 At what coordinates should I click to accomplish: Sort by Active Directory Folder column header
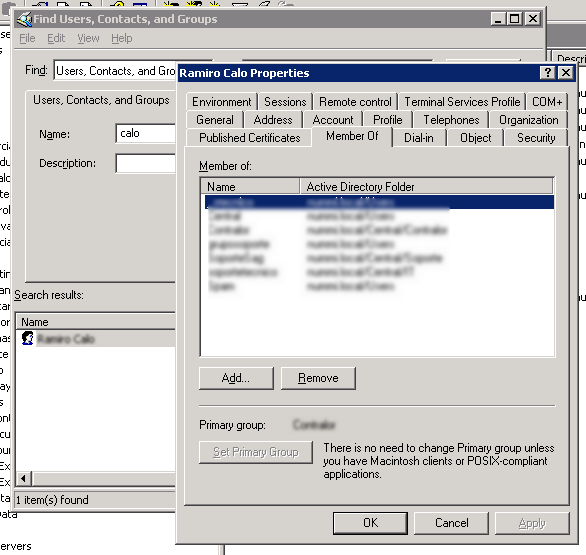(426, 186)
